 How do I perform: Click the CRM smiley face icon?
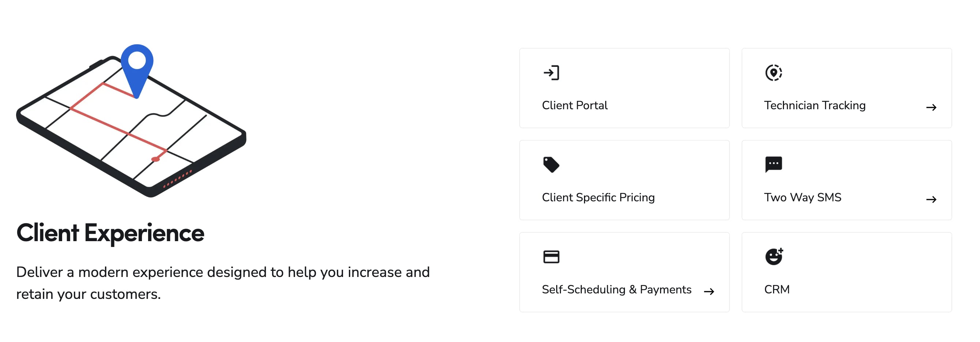774,256
